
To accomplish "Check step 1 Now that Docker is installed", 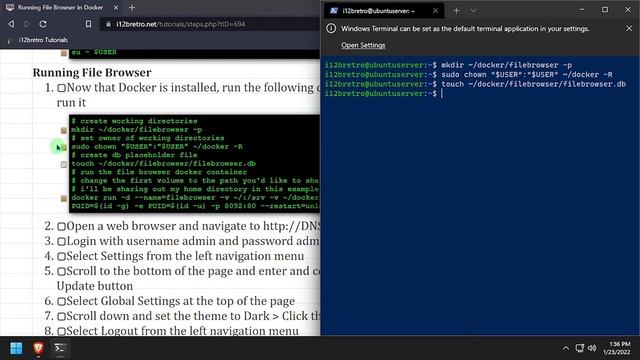I will click(61, 88).
